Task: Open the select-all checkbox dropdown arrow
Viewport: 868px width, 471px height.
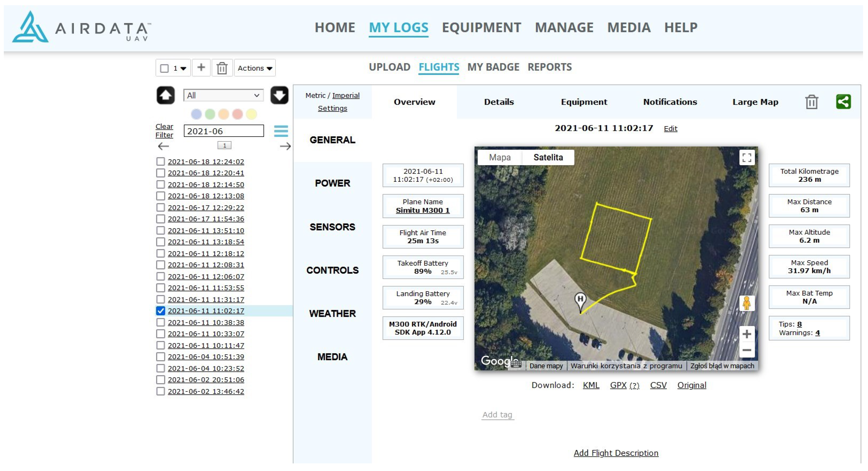Action: (x=183, y=68)
